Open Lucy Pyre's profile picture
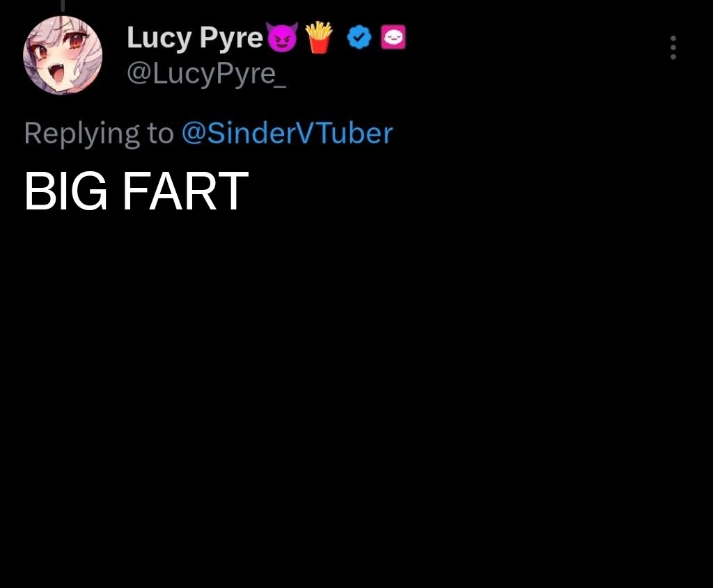 [63, 56]
